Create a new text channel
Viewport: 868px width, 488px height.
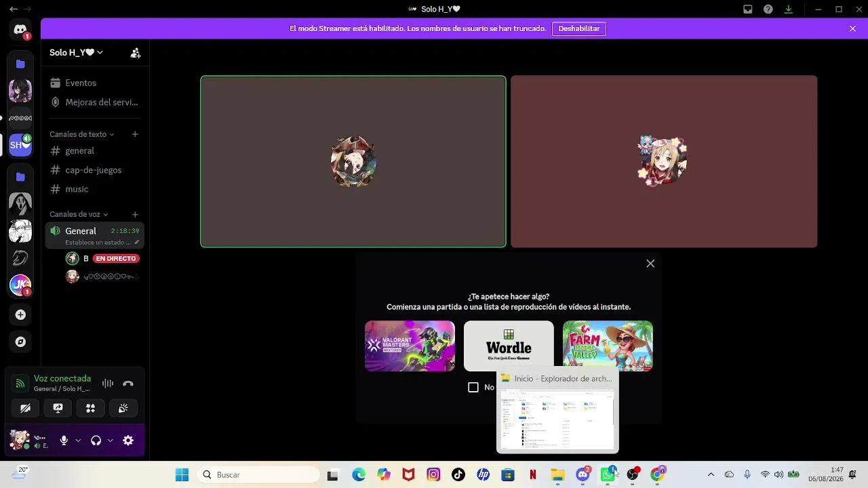(x=135, y=134)
